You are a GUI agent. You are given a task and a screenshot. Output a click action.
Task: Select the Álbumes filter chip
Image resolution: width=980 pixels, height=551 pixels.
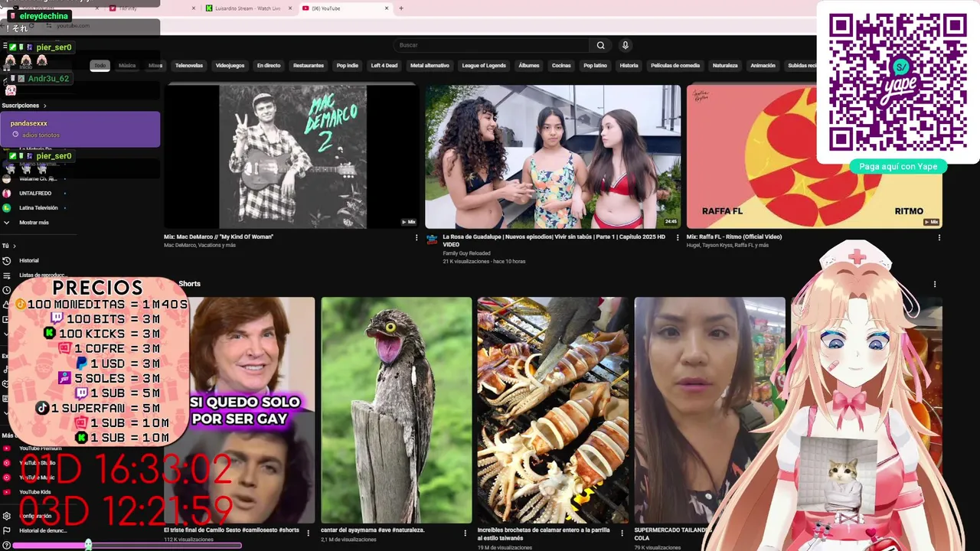tap(529, 66)
